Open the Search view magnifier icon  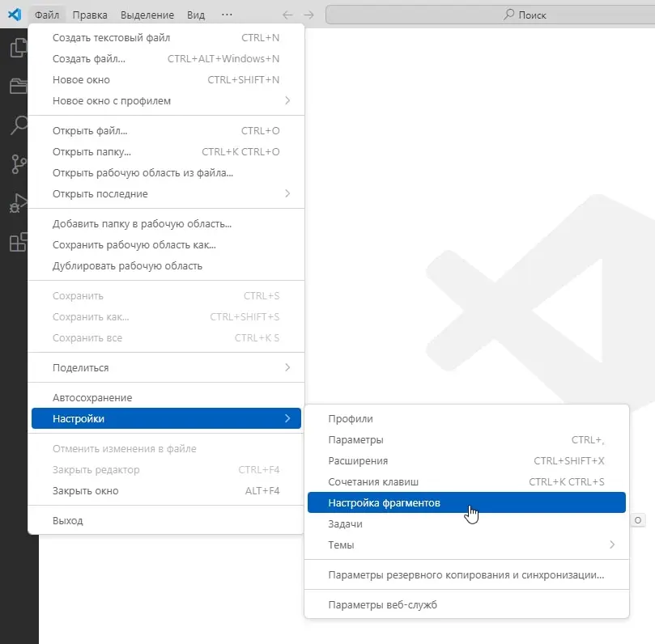tap(19, 125)
